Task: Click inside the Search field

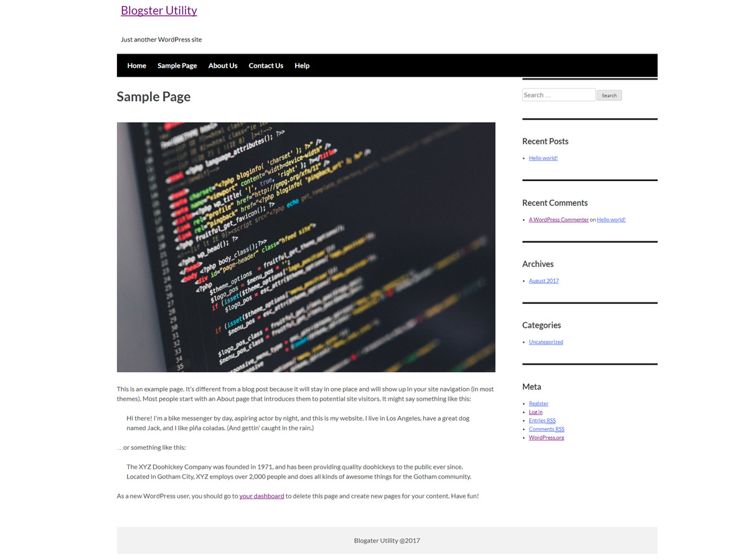Action: pyautogui.click(x=558, y=94)
